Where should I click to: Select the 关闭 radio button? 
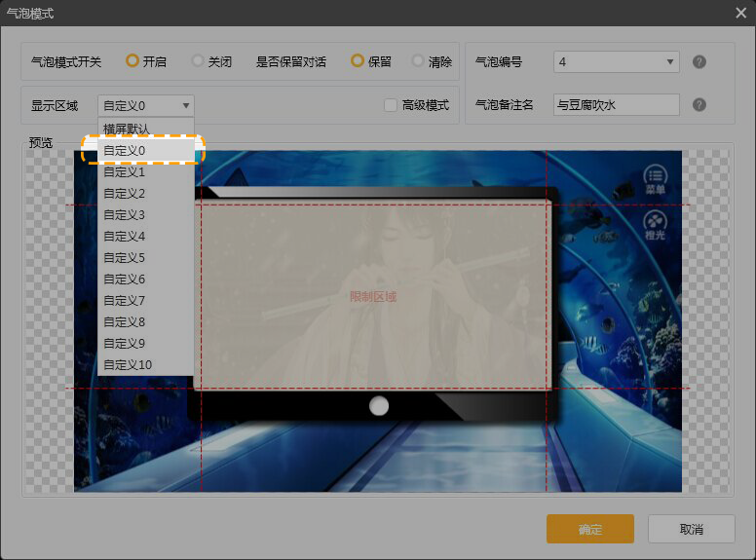tap(198, 61)
